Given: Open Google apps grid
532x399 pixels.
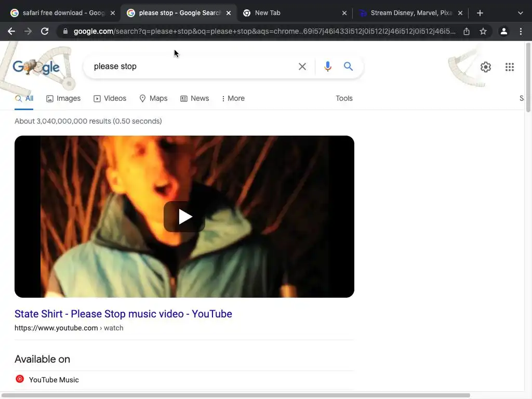Looking at the screenshot, I should [x=510, y=67].
